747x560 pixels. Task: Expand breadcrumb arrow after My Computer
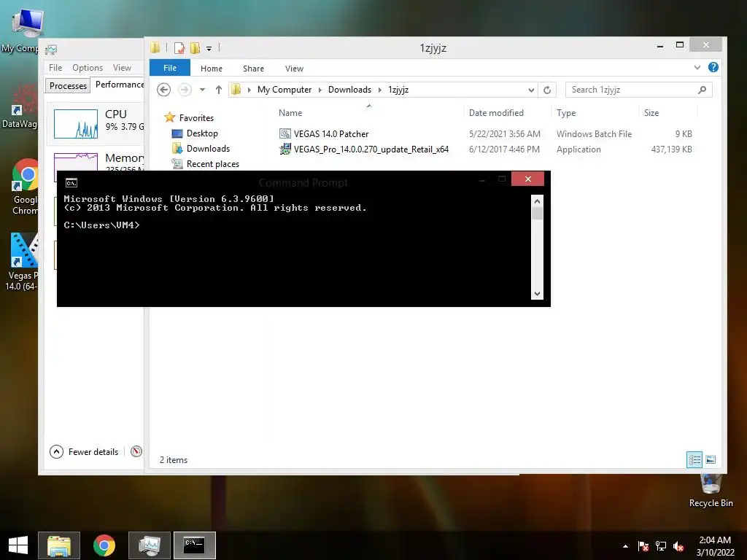(320, 90)
